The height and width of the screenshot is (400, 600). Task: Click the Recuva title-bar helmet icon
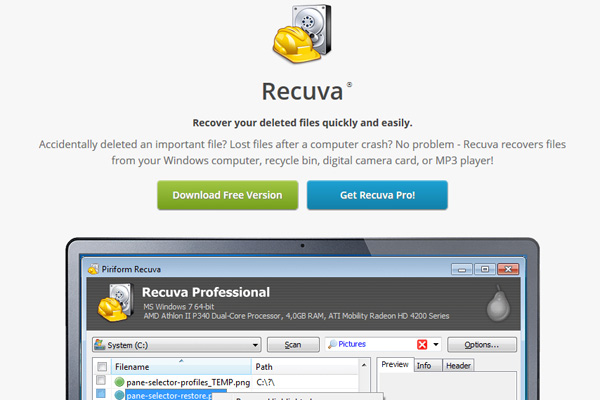93,269
